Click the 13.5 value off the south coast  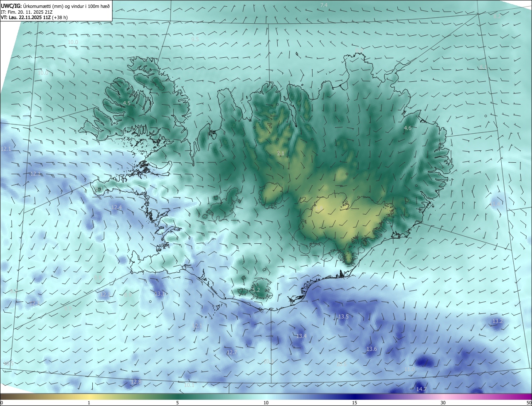click(x=343, y=316)
